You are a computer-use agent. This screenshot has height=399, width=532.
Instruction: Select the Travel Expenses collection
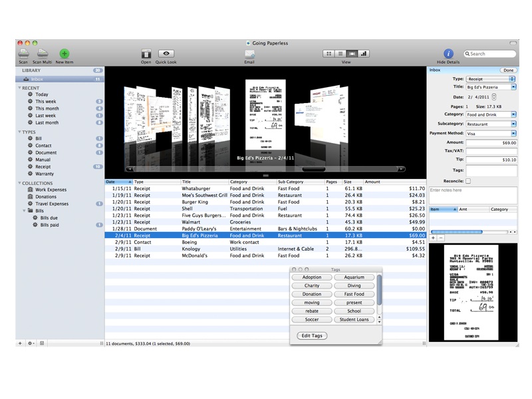(51, 204)
